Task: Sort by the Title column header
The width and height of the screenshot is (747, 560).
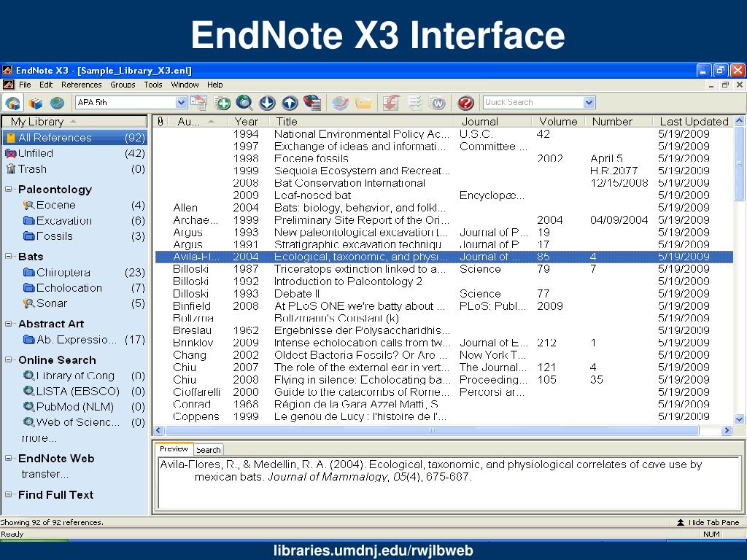Action: click(x=362, y=122)
